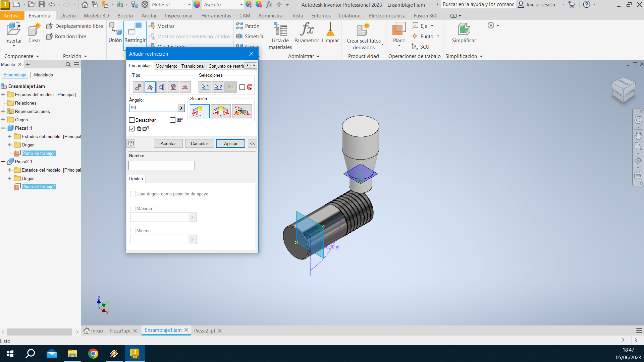This screenshot has height=362, width=644.
Task: Click the Simetría tool in the ribbon
Action: pyautogui.click(x=250, y=36)
